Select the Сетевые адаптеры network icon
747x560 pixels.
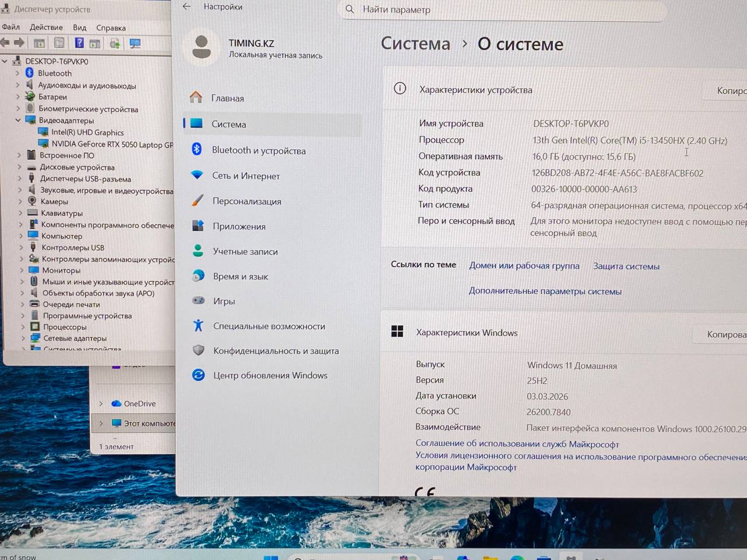34,338
